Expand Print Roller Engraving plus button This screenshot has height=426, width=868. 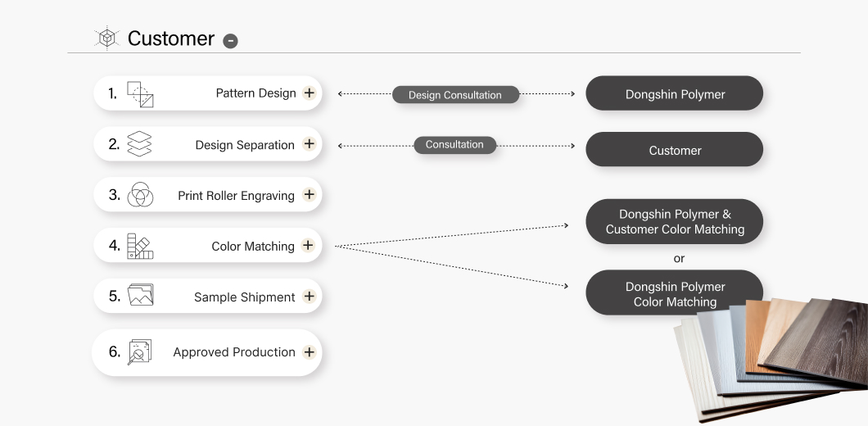click(x=309, y=195)
